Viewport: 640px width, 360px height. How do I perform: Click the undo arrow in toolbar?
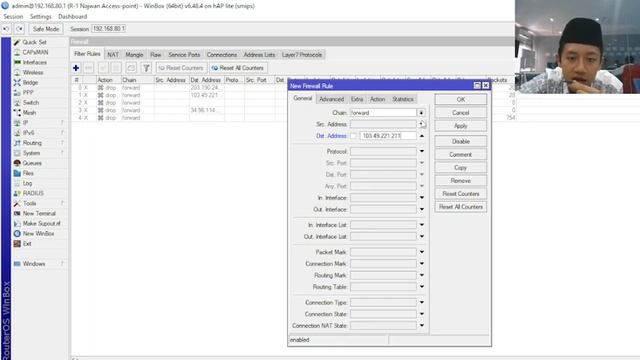click(6, 29)
